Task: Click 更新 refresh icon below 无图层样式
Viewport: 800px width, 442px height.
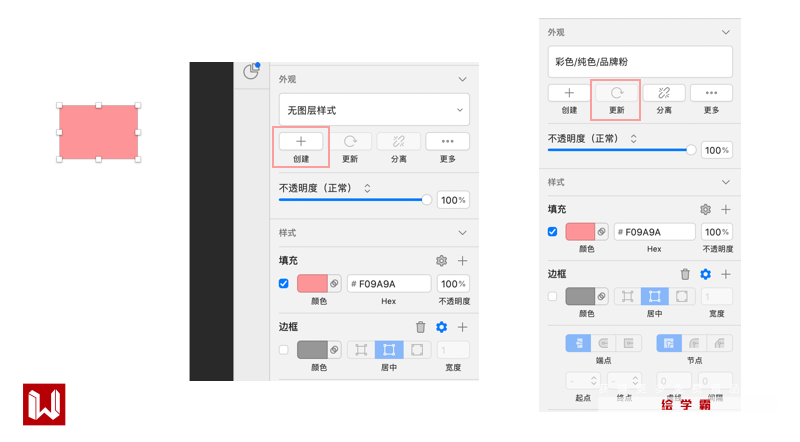Action: pyautogui.click(x=350, y=141)
